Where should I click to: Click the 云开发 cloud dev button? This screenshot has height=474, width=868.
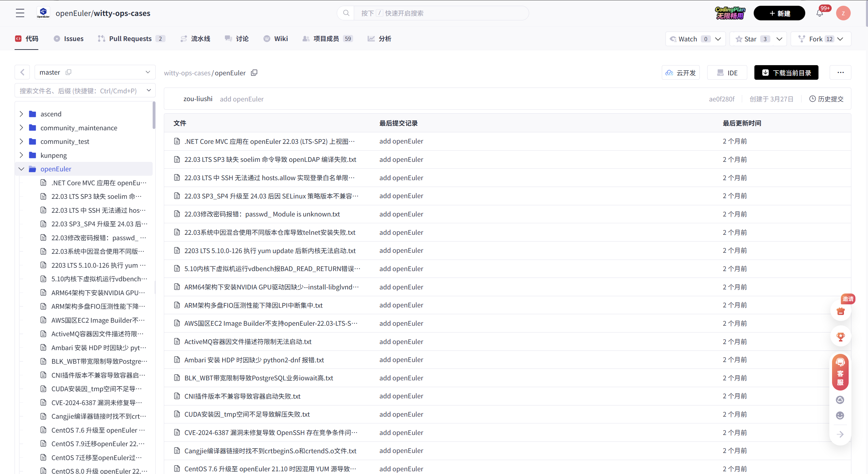pyautogui.click(x=681, y=73)
